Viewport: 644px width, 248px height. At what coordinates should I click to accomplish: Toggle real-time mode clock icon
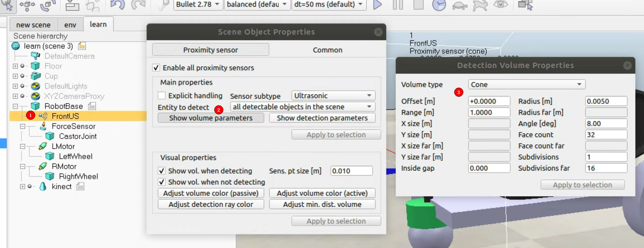click(439, 5)
